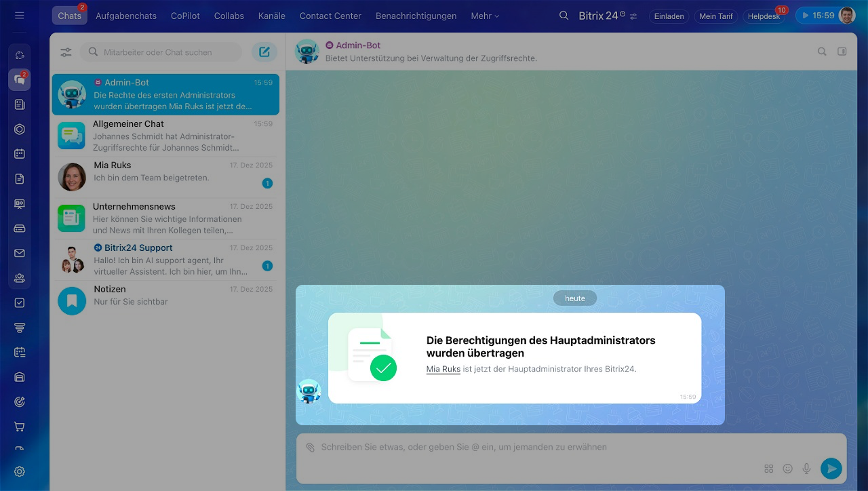
Task: Open the tasks checkmark sidebar icon
Action: 19,303
